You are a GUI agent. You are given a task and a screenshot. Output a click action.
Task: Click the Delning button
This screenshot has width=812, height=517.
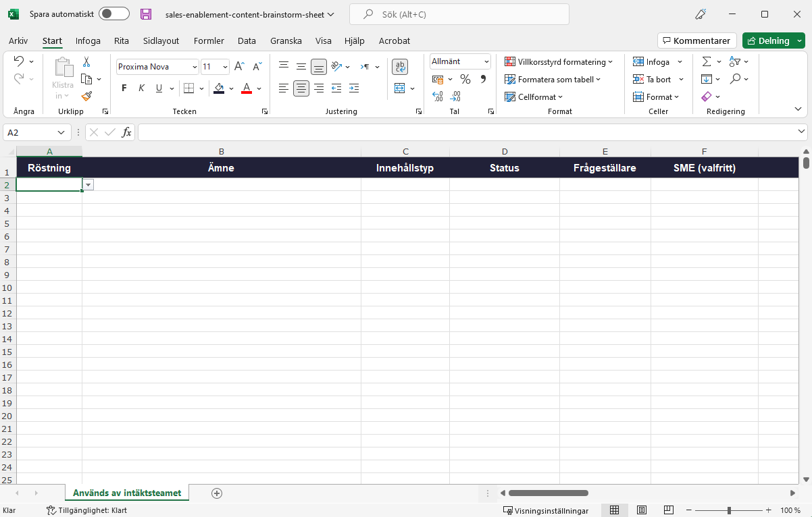point(770,40)
